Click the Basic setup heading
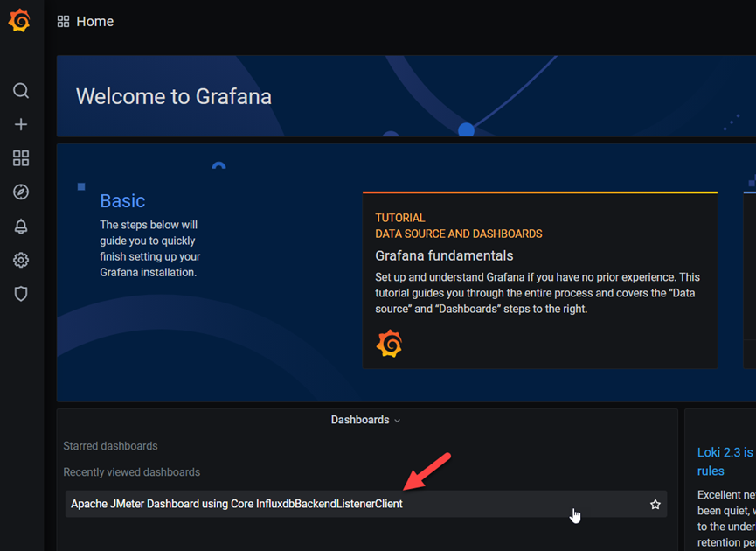The image size is (756, 551). [122, 200]
